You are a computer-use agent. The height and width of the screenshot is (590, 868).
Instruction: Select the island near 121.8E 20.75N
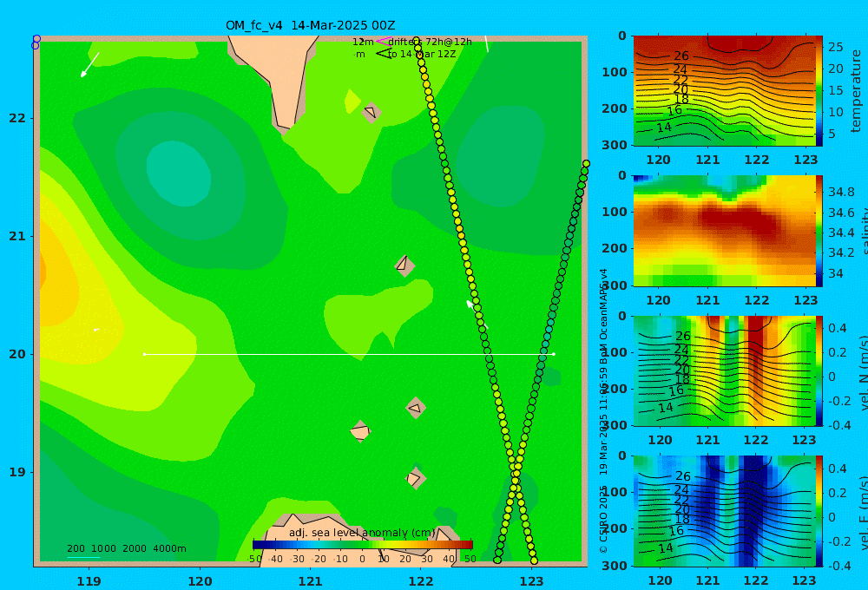point(404,265)
